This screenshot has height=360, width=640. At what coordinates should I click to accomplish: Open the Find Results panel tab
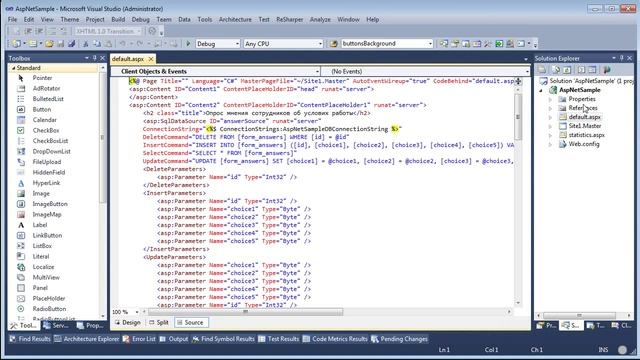tap(30, 339)
